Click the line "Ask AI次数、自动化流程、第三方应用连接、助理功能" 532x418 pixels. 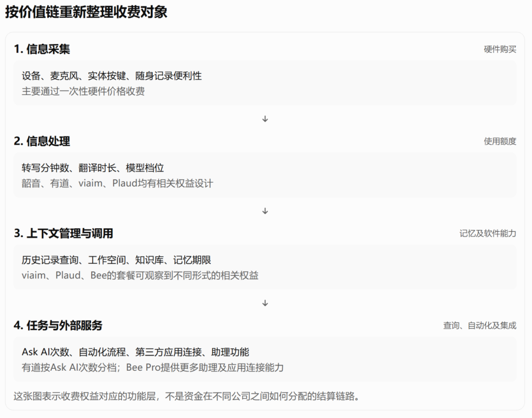(x=135, y=352)
